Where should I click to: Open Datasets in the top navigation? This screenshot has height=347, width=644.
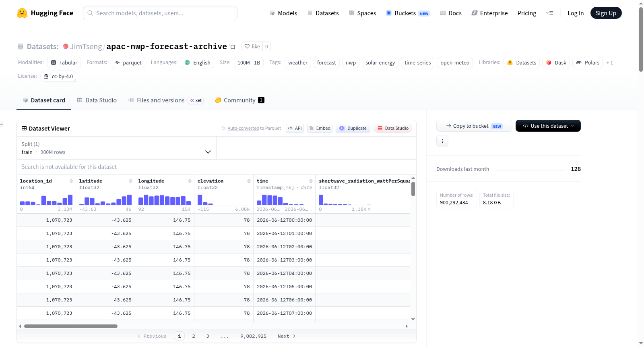pyautogui.click(x=323, y=13)
